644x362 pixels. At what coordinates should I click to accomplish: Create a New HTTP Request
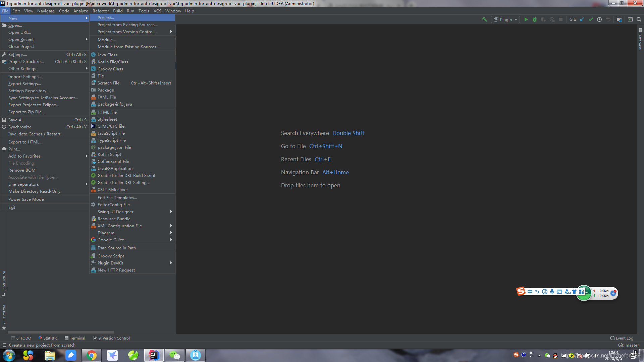[132, 270]
